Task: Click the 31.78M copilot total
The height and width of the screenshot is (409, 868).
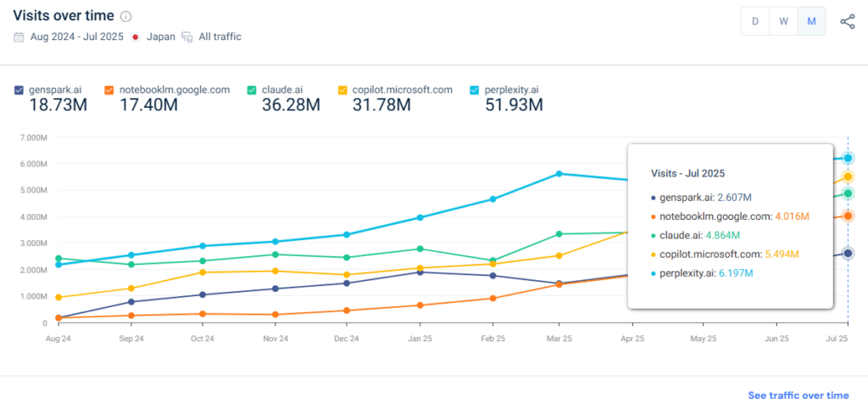Action: (x=381, y=104)
